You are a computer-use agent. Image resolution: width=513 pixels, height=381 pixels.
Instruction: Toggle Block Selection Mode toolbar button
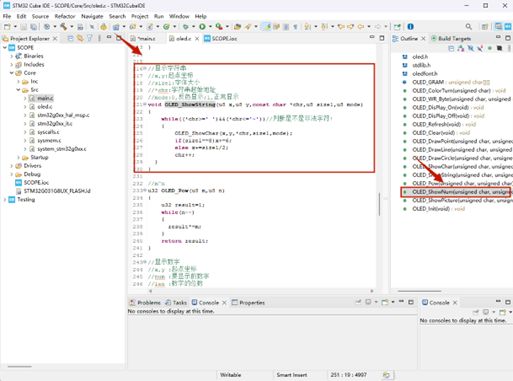pos(286,27)
